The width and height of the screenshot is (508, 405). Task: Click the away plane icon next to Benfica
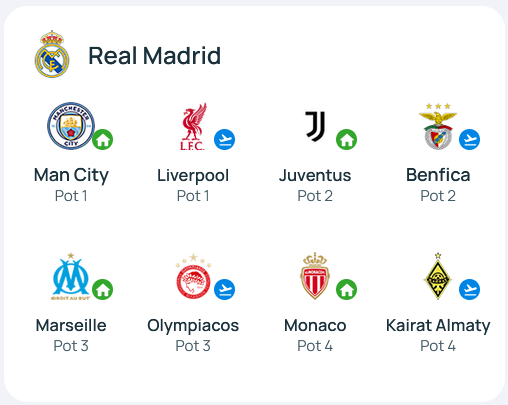(x=469, y=139)
